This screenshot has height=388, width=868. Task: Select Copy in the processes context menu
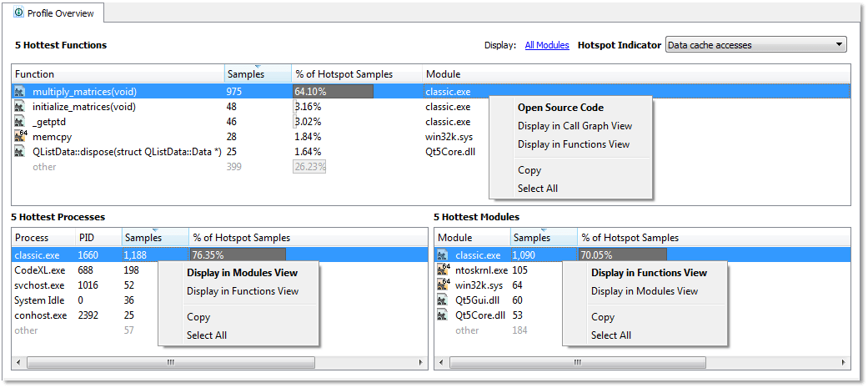198,317
